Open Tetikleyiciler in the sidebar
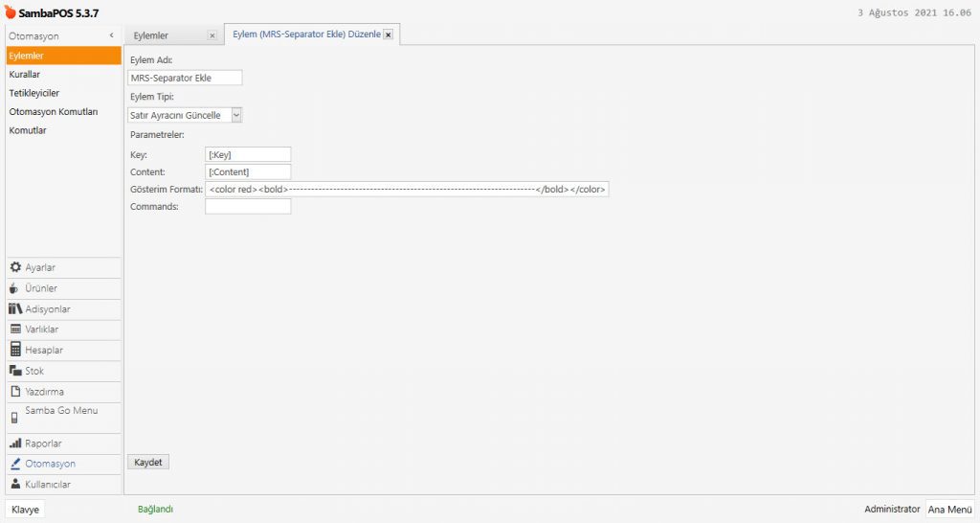Viewport: 980px width, 523px height. click(x=34, y=93)
